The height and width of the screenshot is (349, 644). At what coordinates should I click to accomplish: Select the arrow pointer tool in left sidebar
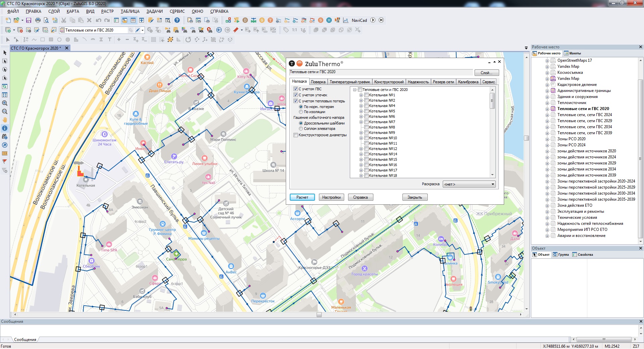point(5,53)
